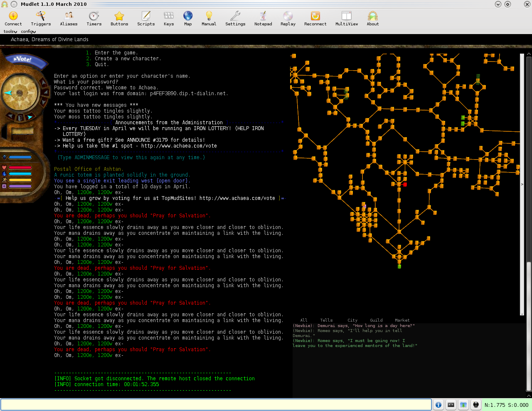The height and width of the screenshot is (411, 532).
Task: Focus the command input line
Action: pos(216,405)
